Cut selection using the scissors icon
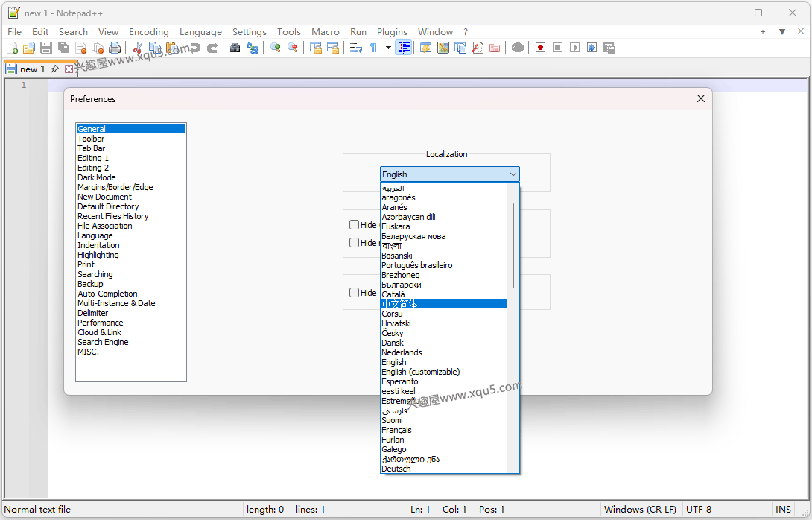812x520 pixels. pyautogui.click(x=137, y=48)
